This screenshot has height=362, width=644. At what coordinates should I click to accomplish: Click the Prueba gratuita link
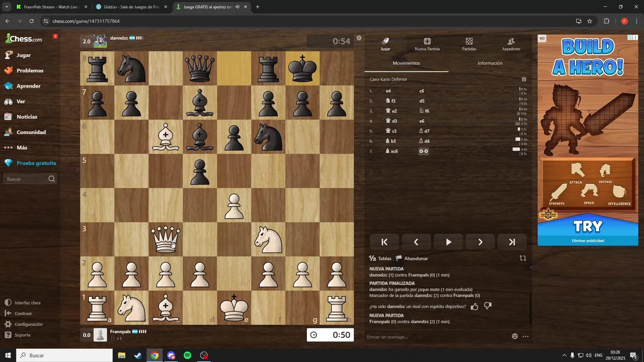[x=30, y=163]
